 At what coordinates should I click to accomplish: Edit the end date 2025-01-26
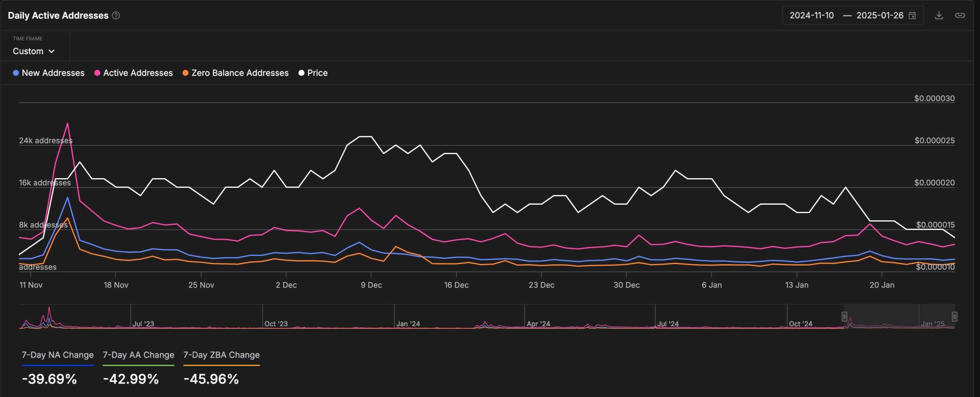[880, 15]
